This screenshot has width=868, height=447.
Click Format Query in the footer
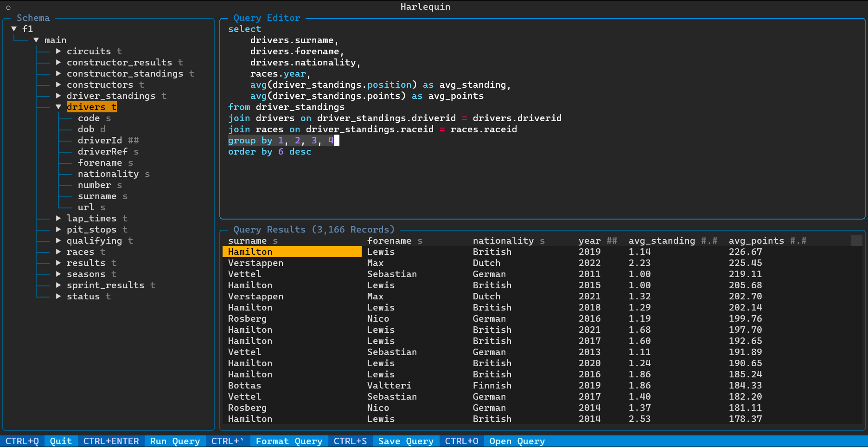tap(289, 441)
